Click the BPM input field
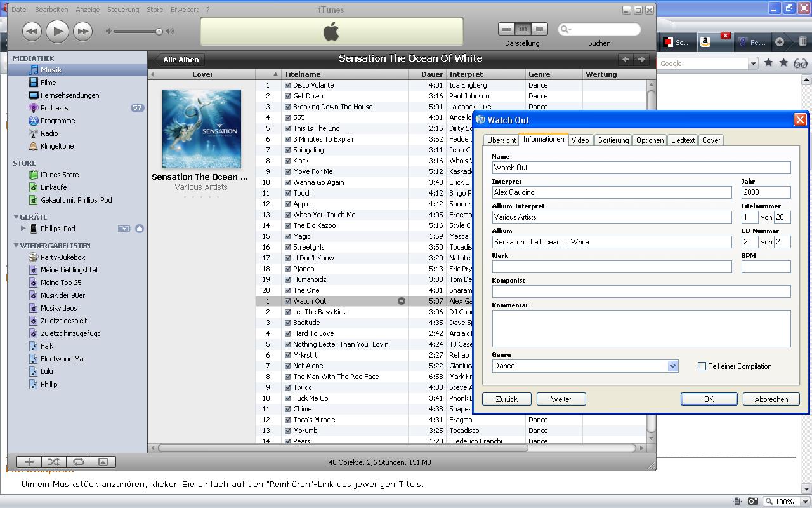Viewport: 812px width, 508px height. pos(766,267)
